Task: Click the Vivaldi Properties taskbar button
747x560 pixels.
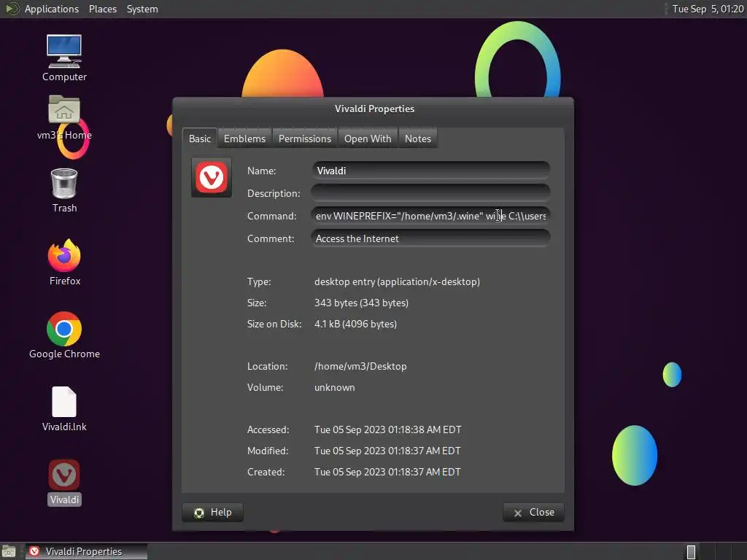Action: [x=86, y=551]
